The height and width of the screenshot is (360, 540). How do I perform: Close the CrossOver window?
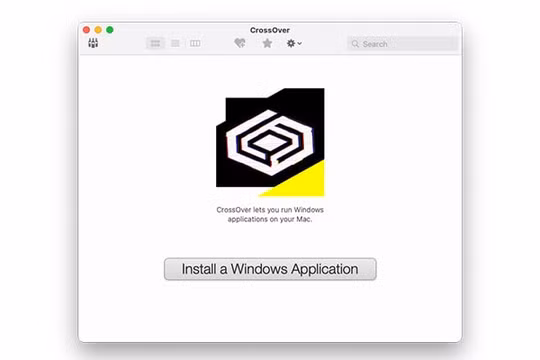click(86, 30)
